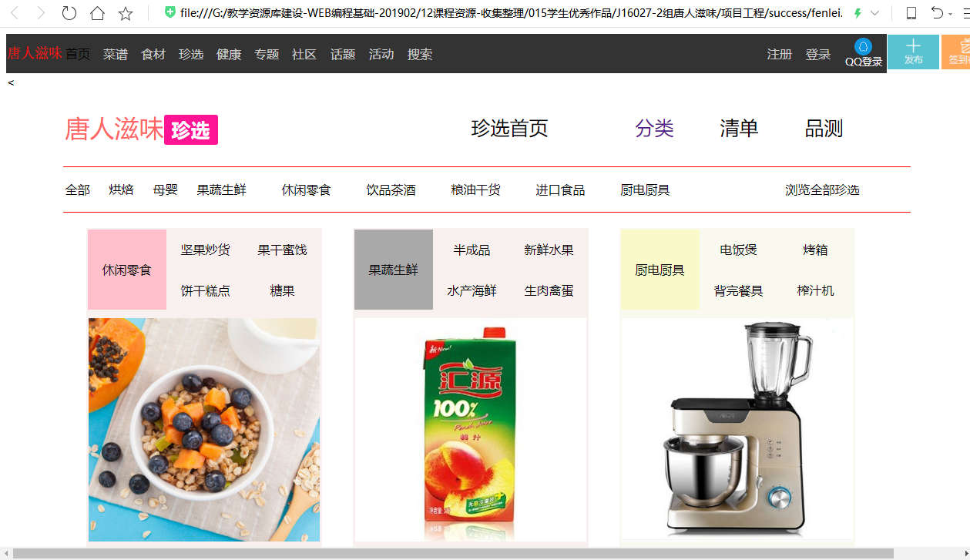Open the QQ登录 penguin icon

point(864,47)
